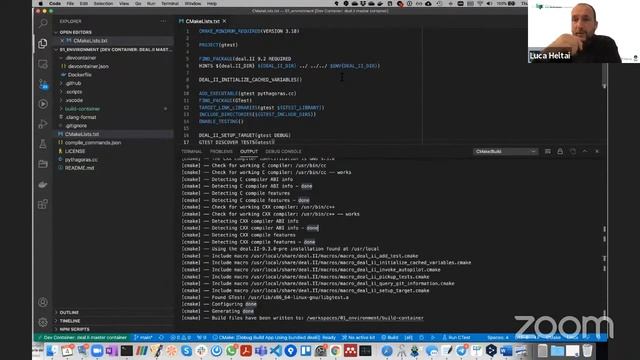Open compile_commands.json file
The height and width of the screenshot is (360, 640).
93,143
